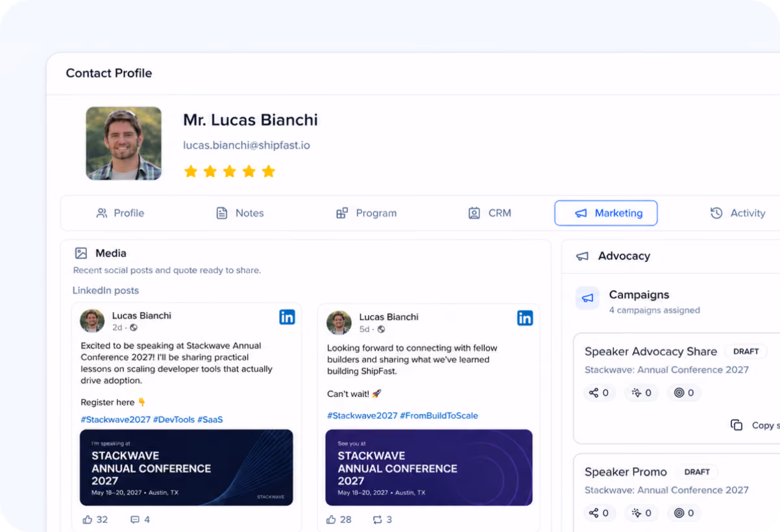Click the like icon showing 28
This screenshot has width=780, height=532.
331,520
